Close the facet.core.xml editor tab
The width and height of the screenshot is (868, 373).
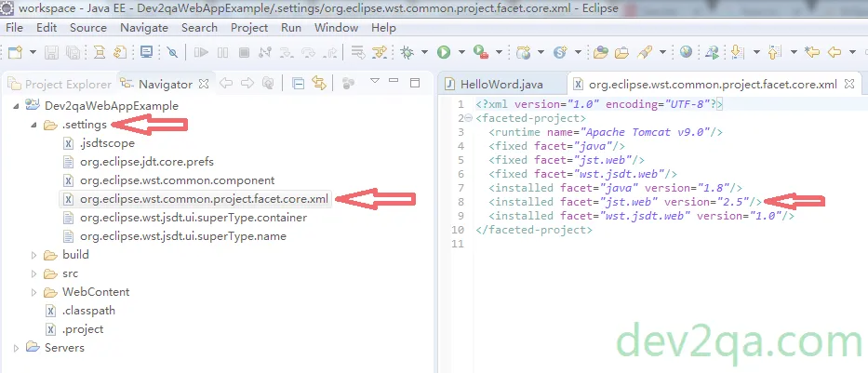[849, 84]
